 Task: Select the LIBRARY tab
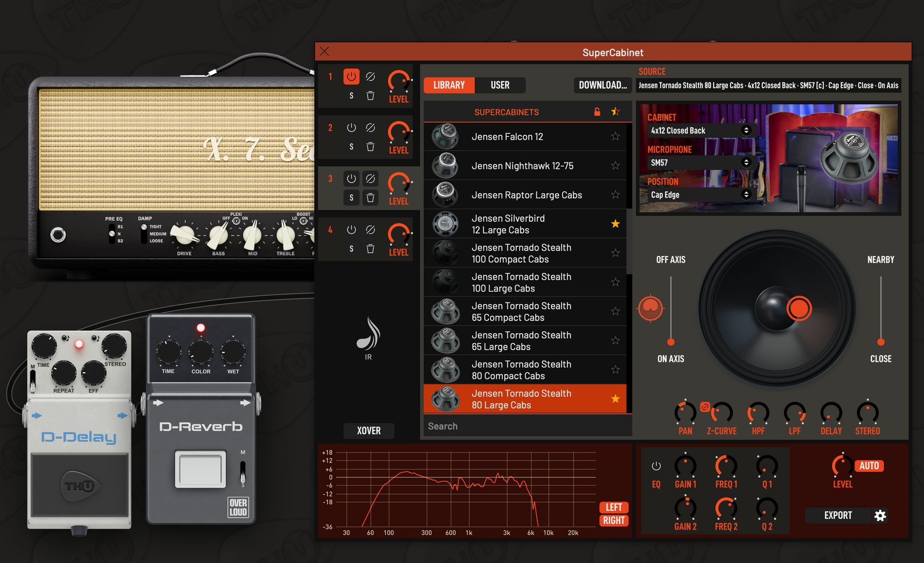[449, 85]
